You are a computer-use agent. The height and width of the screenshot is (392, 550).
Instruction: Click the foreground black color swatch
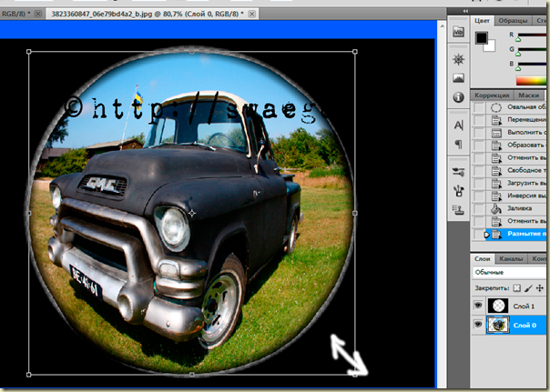point(482,38)
